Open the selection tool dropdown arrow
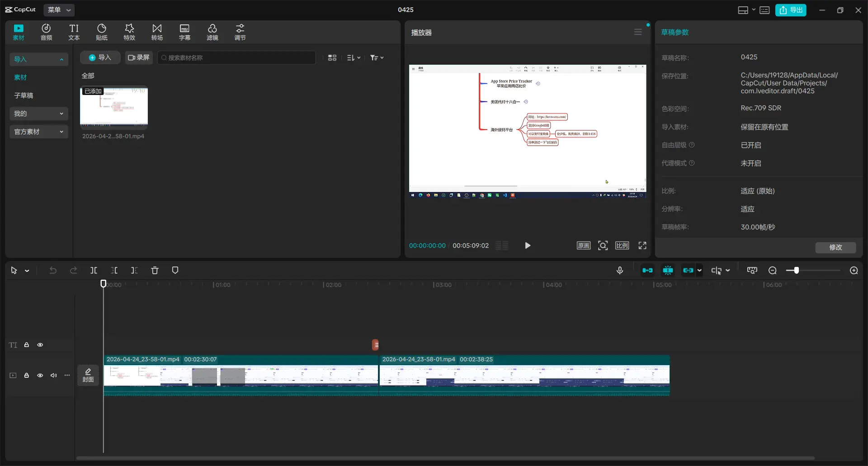The width and height of the screenshot is (868, 466). (x=27, y=271)
